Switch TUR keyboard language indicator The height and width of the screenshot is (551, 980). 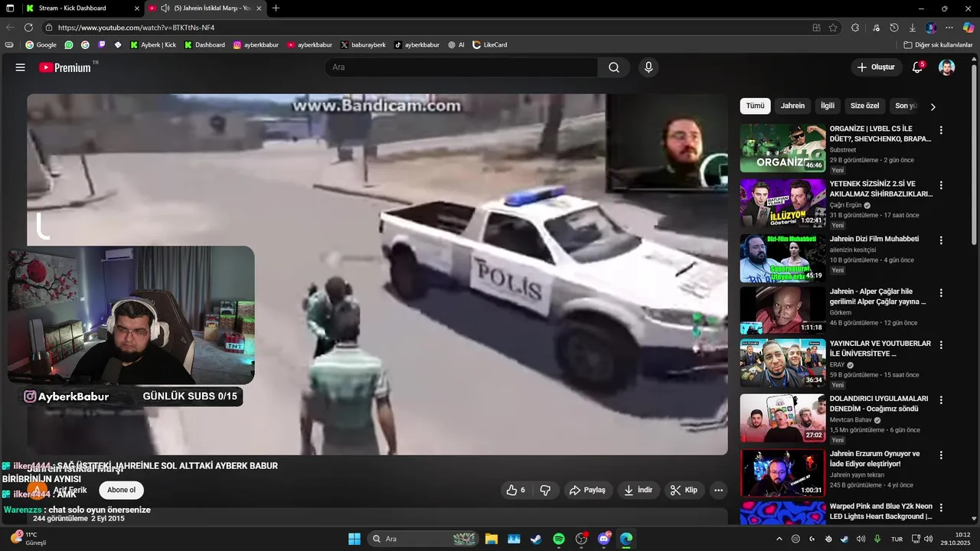[x=897, y=539]
